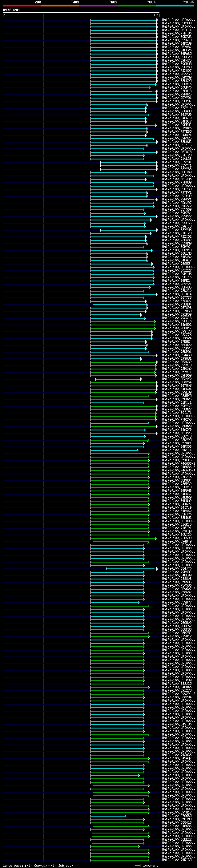
Task: Click the UniRef100_O00294-2 label
Action: click(x=179, y=694)
